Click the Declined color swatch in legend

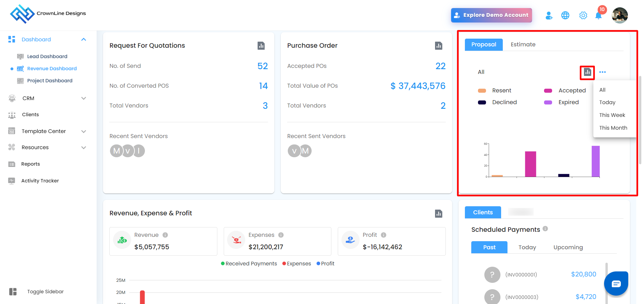click(x=482, y=102)
